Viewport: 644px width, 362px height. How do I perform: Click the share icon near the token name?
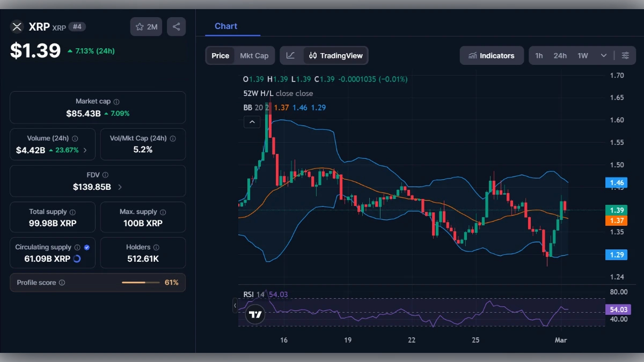(x=176, y=27)
